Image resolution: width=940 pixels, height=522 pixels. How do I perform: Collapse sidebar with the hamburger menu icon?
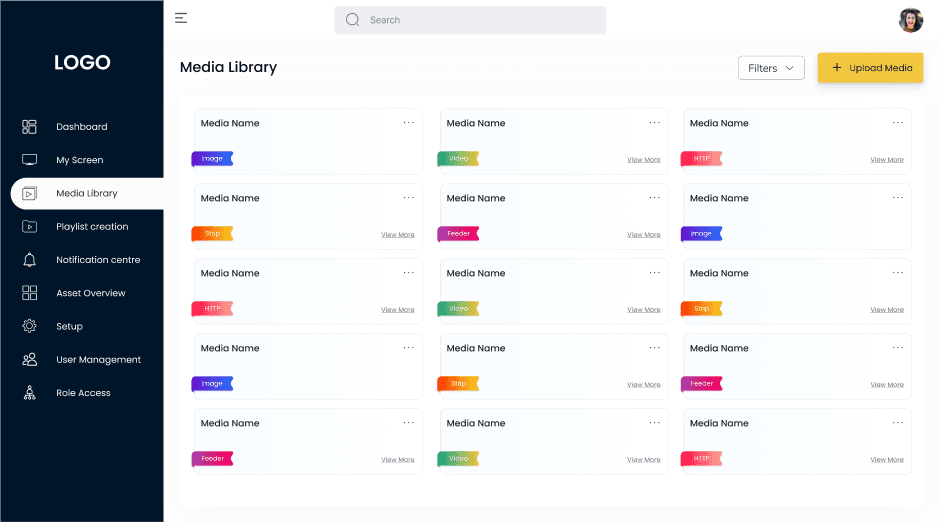pos(181,18)
